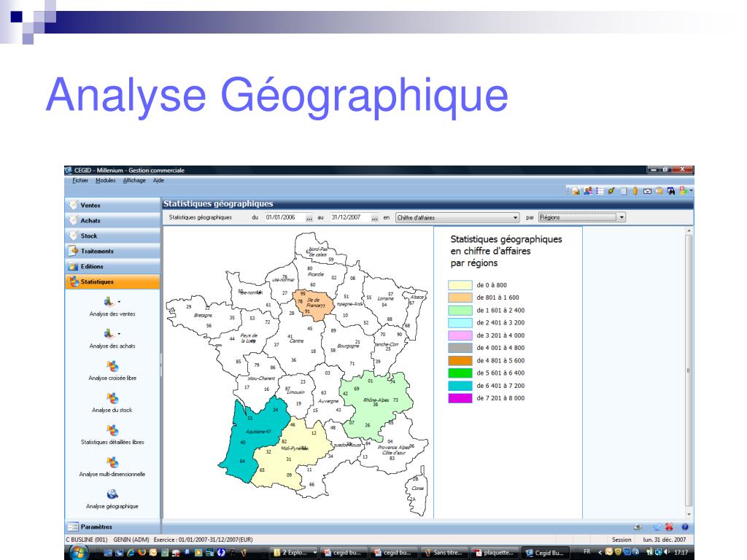The height and width of the screenshot is (560, 747).
Task: Click the two users toolbar icon
Action: click(589, 191)
